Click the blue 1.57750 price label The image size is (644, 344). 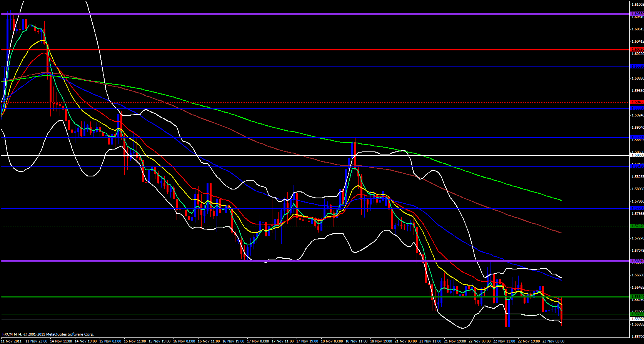[637, 208]
